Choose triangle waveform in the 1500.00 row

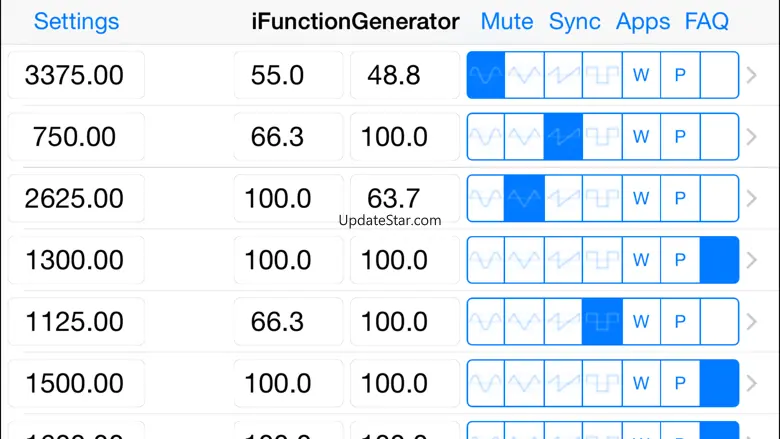pyautogui.click(x=525, y=384)
